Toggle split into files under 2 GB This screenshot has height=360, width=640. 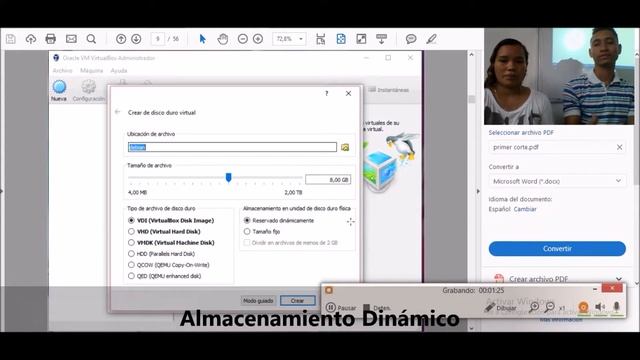pos(291,242)
